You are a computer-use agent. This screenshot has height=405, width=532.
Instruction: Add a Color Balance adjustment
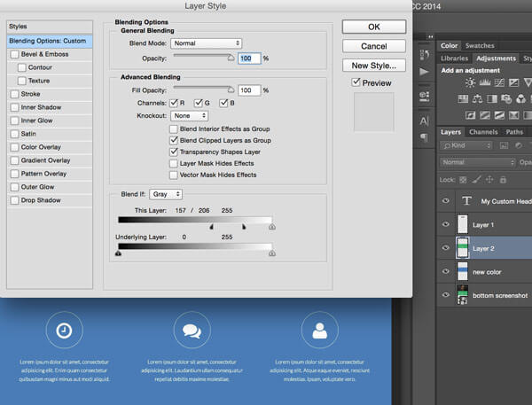pos(477,98)
